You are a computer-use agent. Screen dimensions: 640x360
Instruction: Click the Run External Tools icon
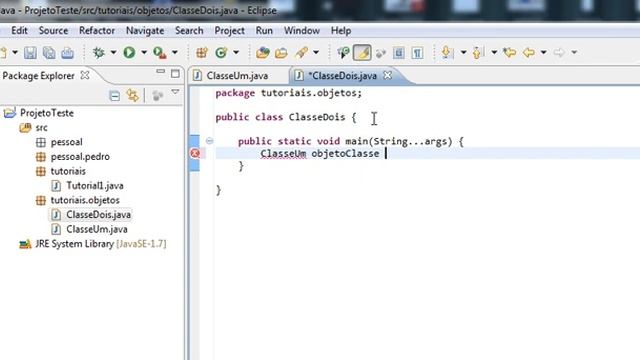coord(160,53)
